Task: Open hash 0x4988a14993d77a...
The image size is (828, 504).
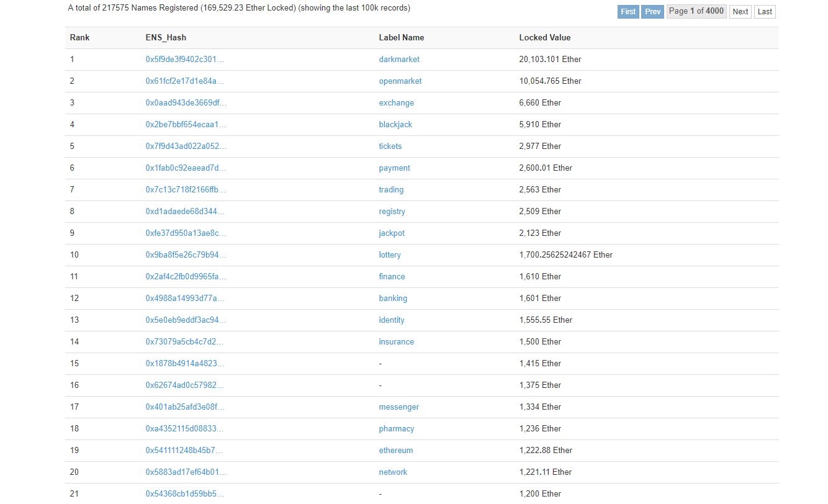Action: click(x=184, y=299)
